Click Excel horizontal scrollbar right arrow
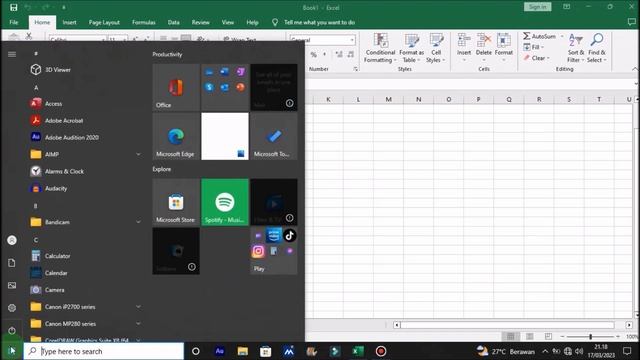This screenshot has width=640, height=360. (x=629, y=325)
